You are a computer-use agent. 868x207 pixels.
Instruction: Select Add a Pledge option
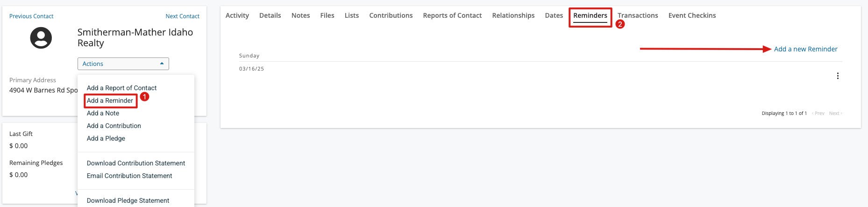pyautogui.click(x=106, y=138)
